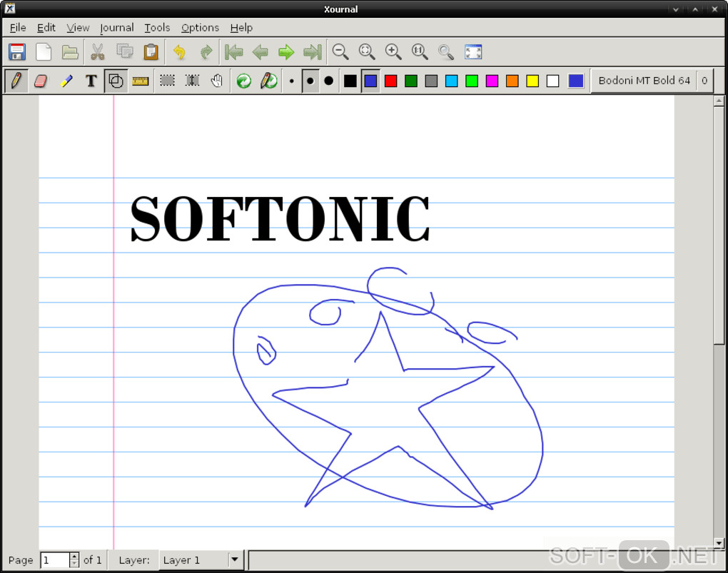The image size is (728, 573).
Task: Jump to the last page
Action: point(313,52)
